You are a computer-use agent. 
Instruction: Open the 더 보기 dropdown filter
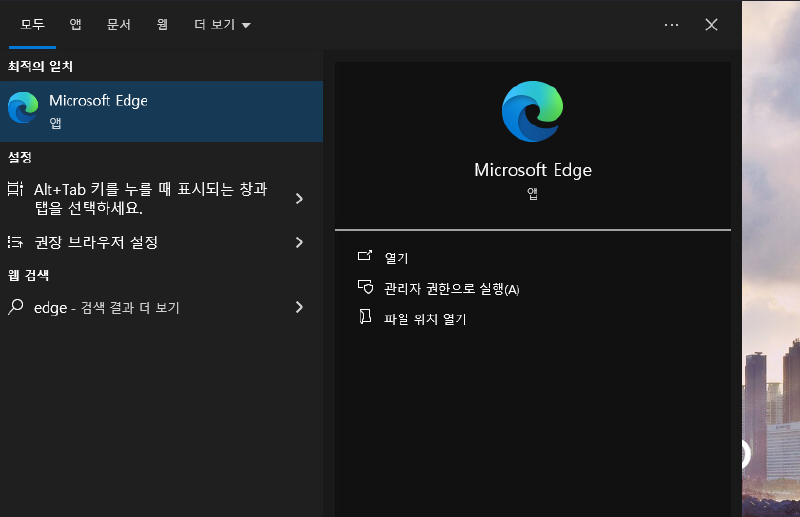[222, 24]
